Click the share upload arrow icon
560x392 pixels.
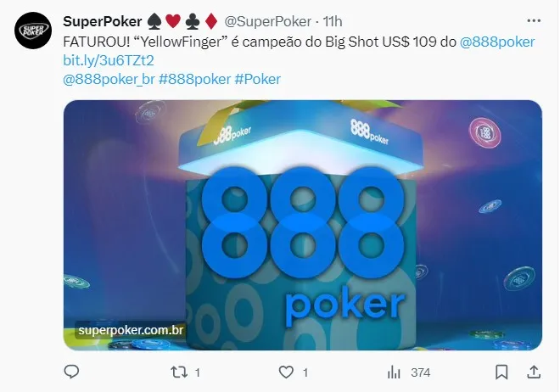pos(534,372)
